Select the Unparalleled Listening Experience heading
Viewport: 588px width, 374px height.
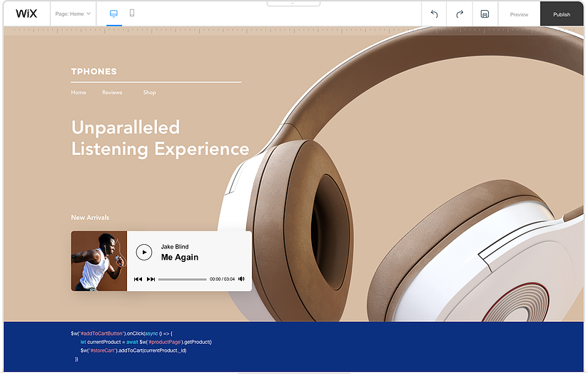coord(160,138)
